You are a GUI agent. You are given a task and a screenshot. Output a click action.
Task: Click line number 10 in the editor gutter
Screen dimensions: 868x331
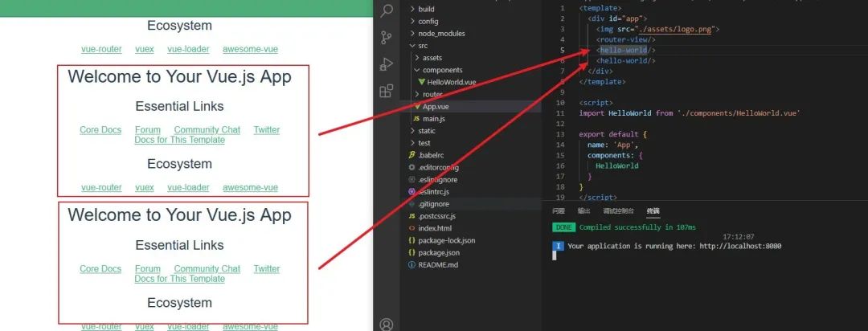point(560,102)
